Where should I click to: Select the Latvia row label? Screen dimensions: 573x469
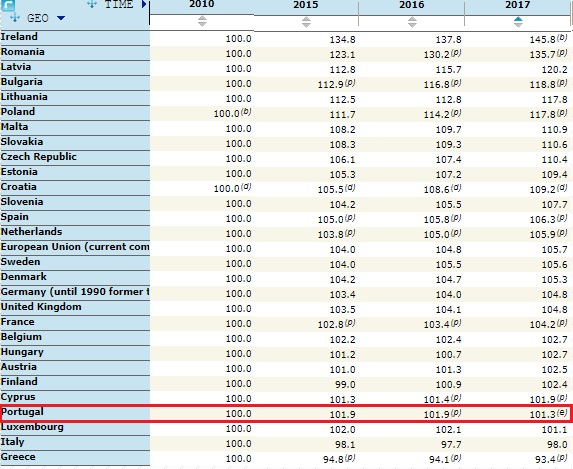pyautogui.click(x=16, y=67)
